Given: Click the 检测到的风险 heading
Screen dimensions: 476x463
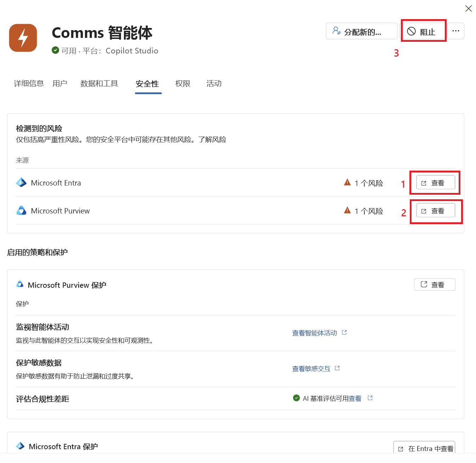Looking at the screenshot, I should point(39,128).
